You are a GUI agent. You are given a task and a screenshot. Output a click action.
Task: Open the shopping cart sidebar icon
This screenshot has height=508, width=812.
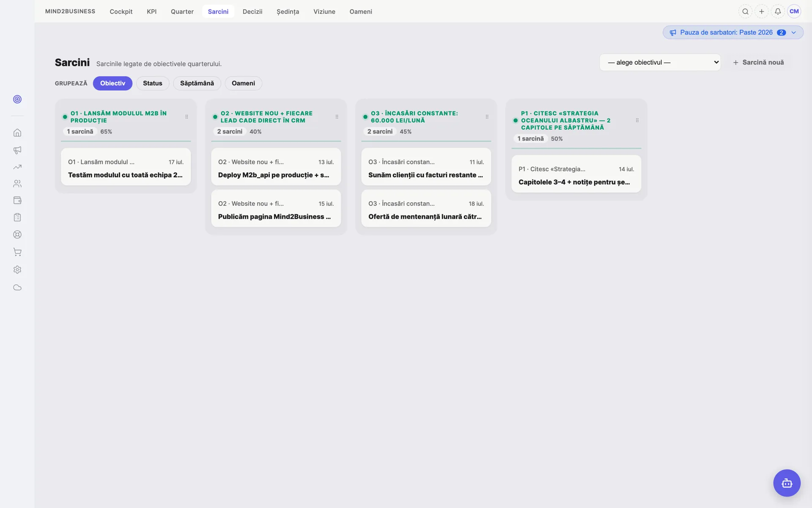[17, 252]
